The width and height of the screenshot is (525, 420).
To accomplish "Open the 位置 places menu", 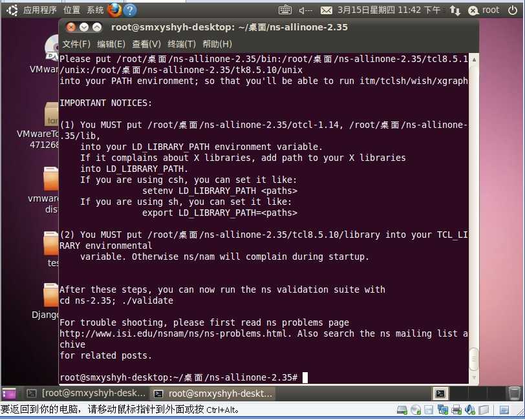I will click(72, 10).
